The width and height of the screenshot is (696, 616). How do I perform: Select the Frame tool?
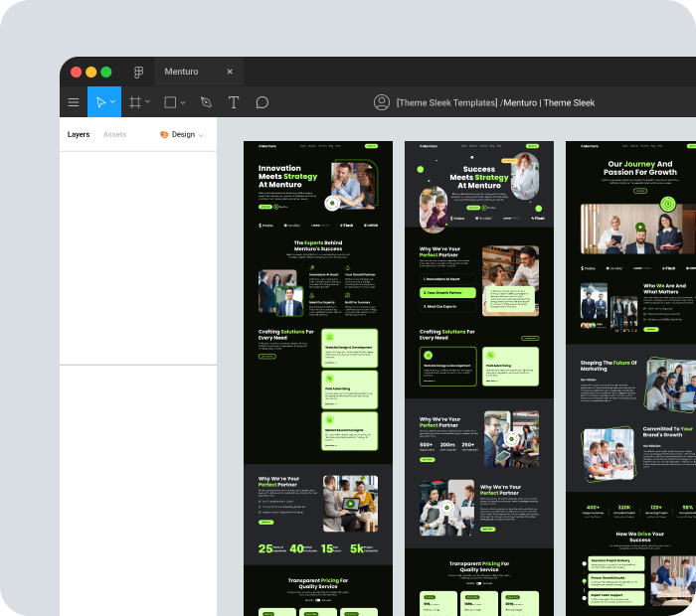point(135,102)
